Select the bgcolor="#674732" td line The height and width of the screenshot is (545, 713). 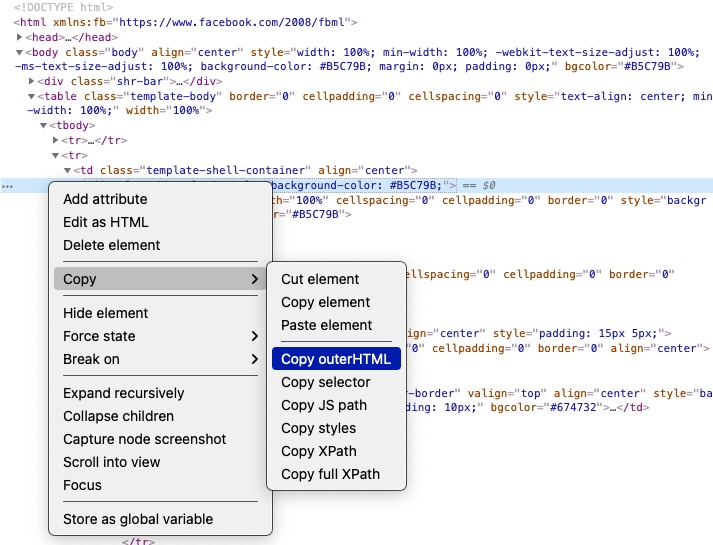(x=528, y=407)
